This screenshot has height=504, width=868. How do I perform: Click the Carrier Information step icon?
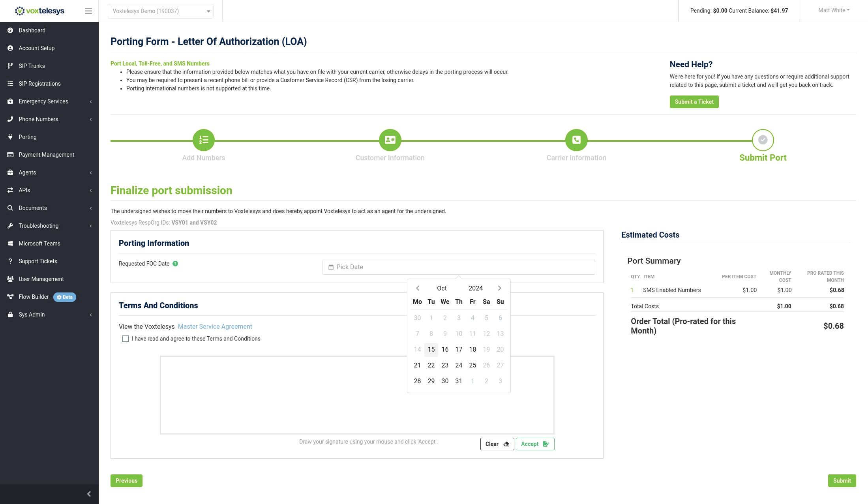tap(576, 140)
